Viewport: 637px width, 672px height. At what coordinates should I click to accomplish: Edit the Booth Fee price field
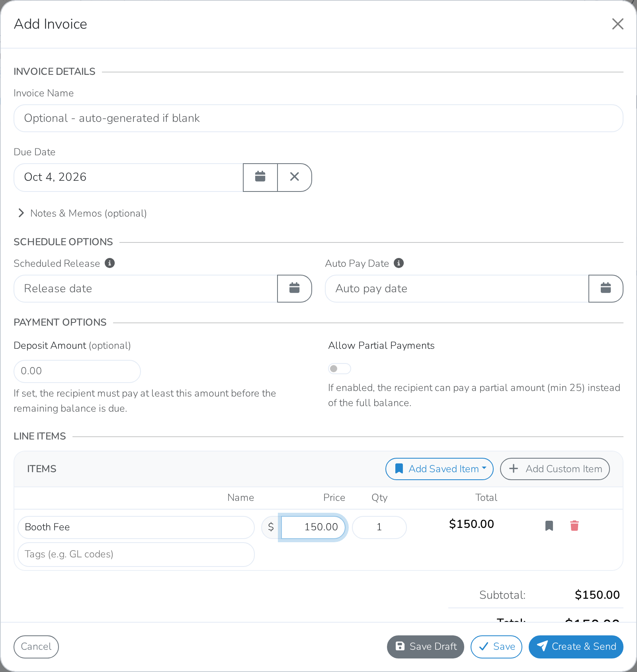point(313,527)
